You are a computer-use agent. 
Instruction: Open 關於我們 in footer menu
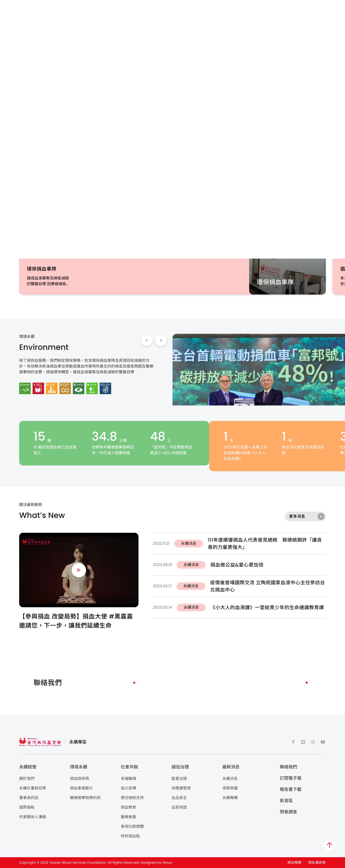click(x=27, y=778)
